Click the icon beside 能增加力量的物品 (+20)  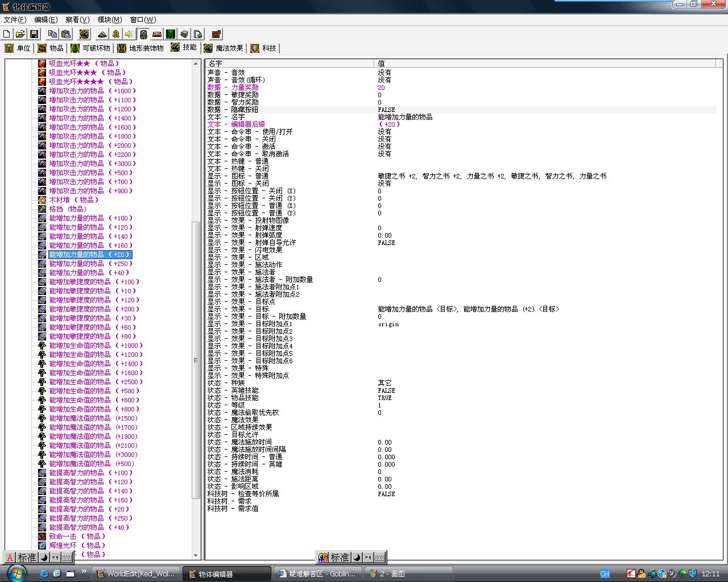click(42, 255)
